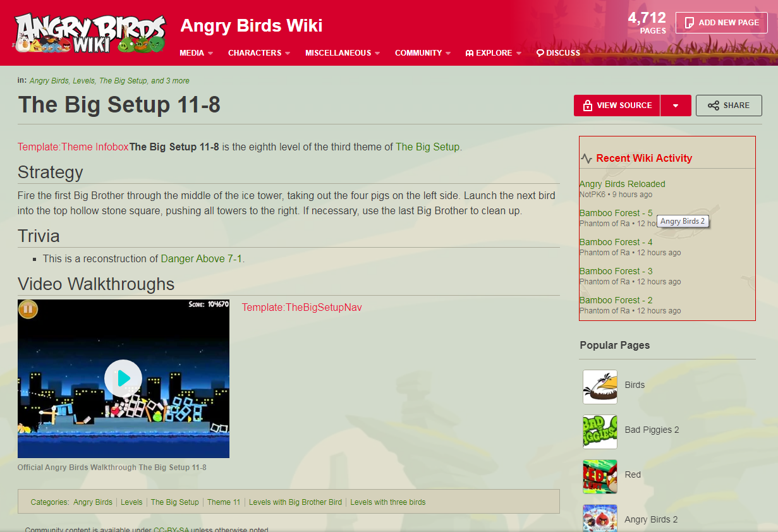Go to the Discuss section
Screen dimensions: 778x532
click(558, 53)
